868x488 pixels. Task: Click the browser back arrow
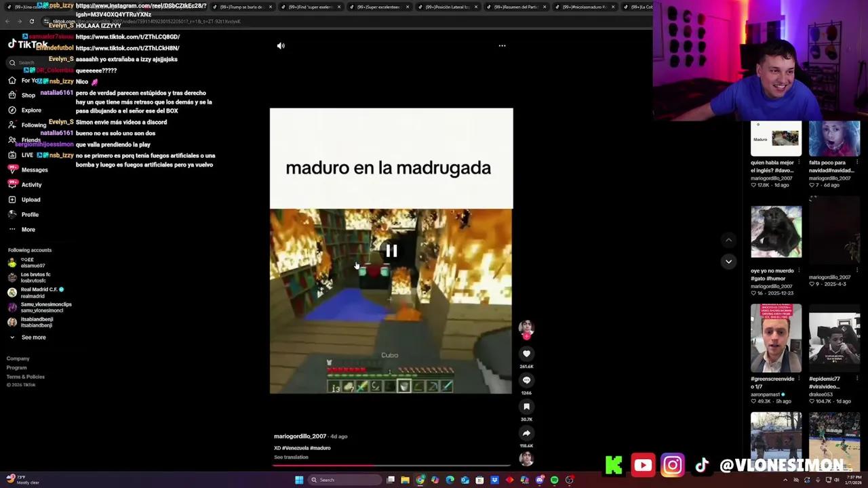tap(7, 21)
